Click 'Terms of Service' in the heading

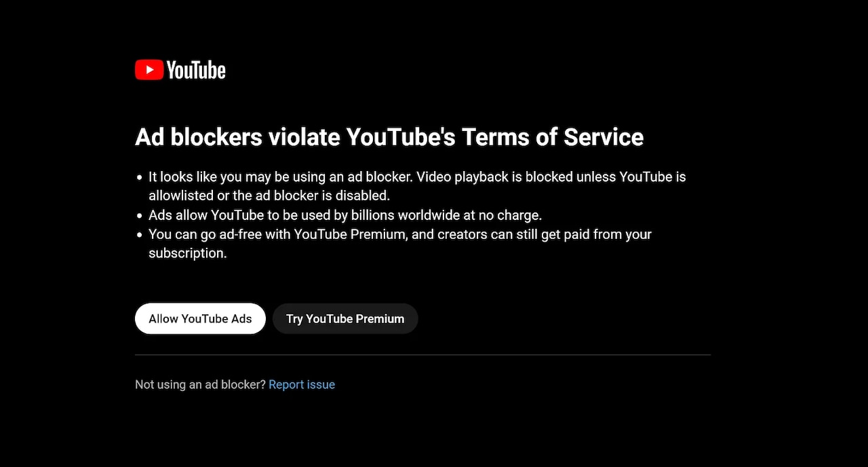point(553,137)
